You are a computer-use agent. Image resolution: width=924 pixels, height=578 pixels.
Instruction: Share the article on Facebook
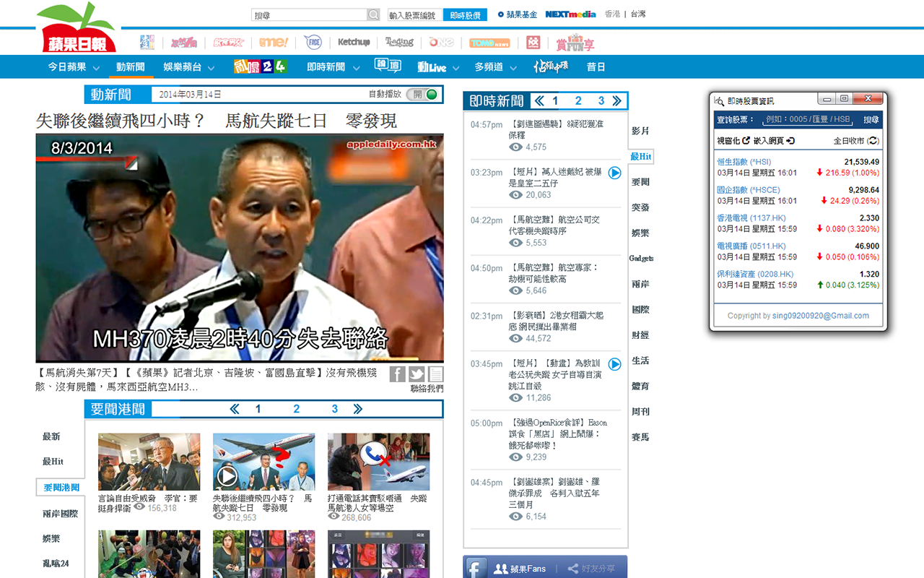(x=398, y=374)
